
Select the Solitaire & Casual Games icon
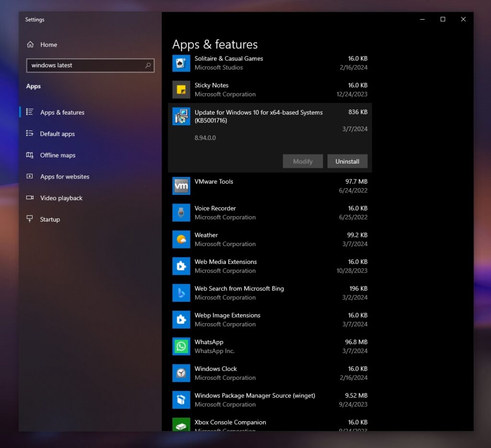pos(181,63)
